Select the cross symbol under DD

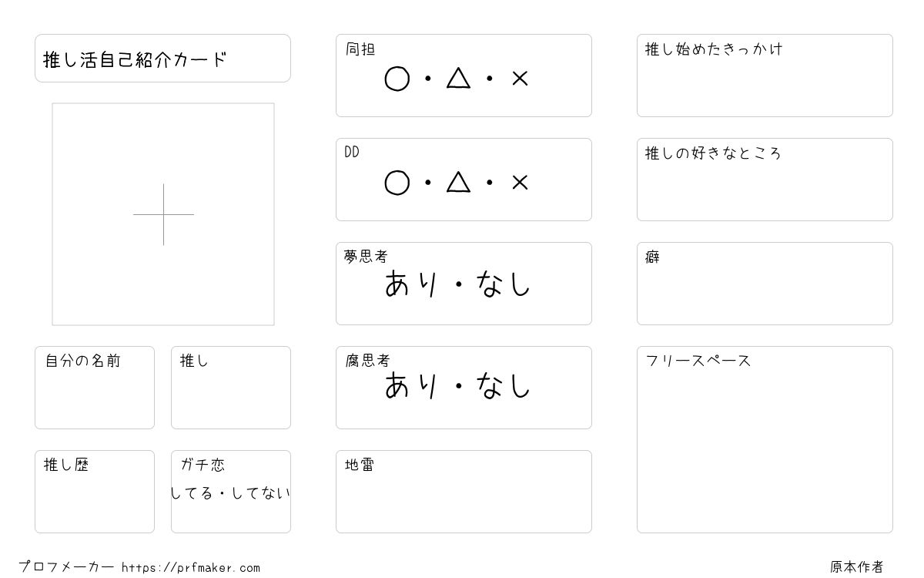pyautogui.click(x=520, y=182)
